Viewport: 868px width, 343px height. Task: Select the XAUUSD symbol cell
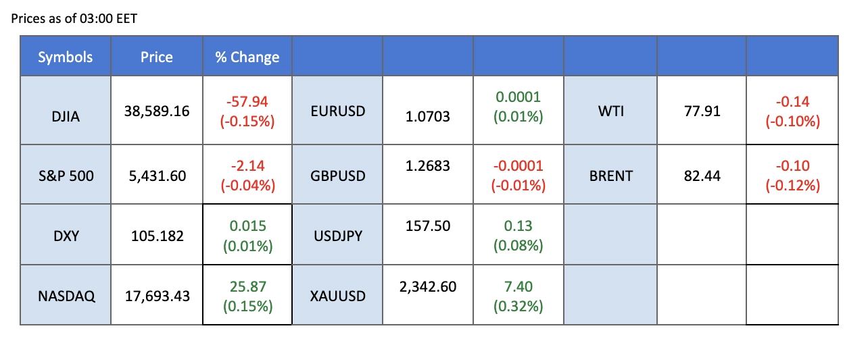337,295
